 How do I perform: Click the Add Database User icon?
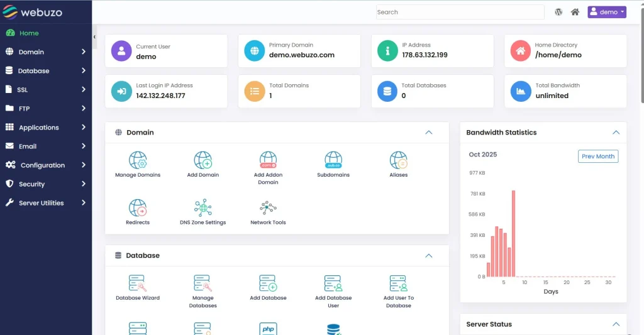(x=333, y=283)
